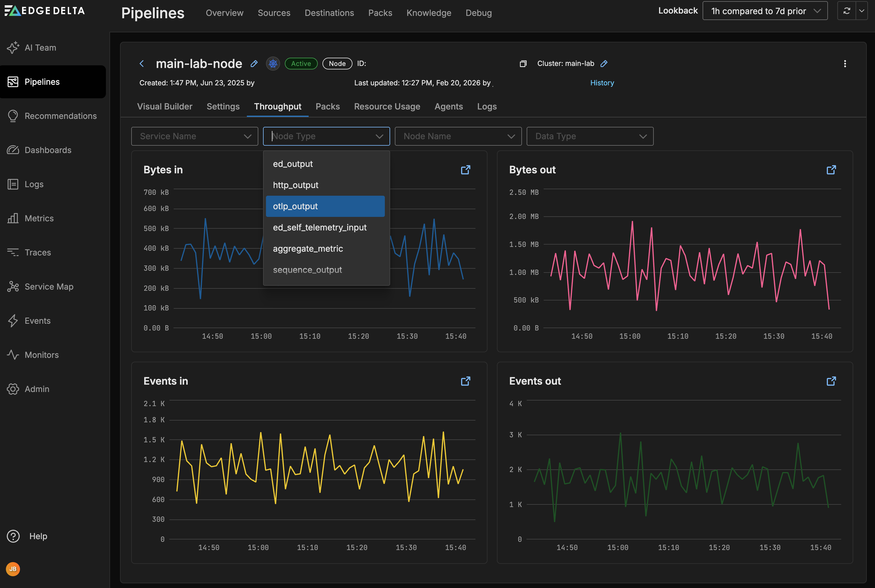Image resolution: width=875 pixels, height=588 pixels.
Task: Open the pipeline History link
Action: coord(602,83)
